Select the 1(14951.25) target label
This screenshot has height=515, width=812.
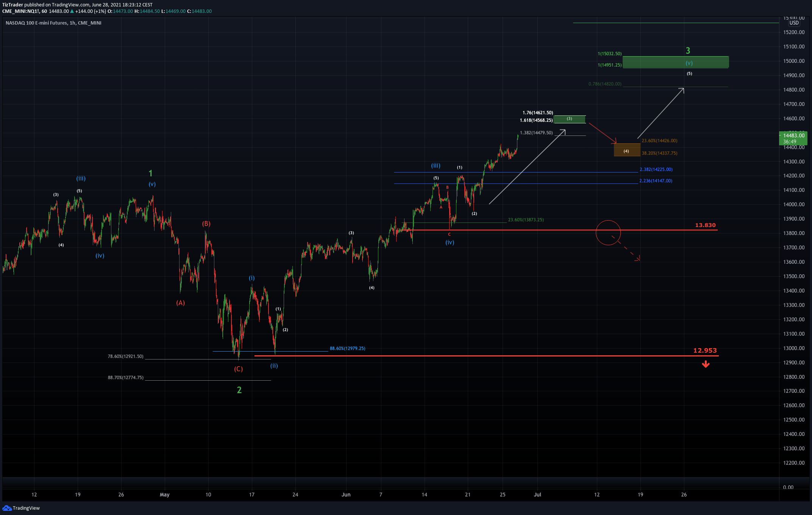[609, 65]
